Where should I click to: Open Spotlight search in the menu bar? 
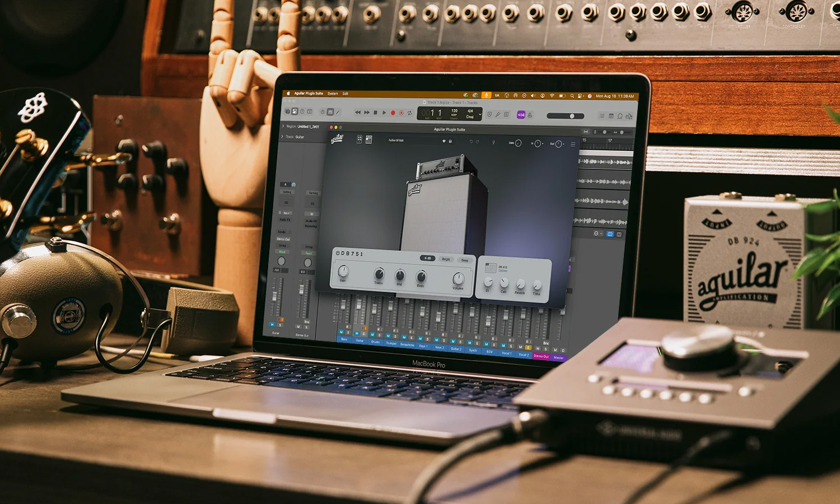tap(572, 96)
